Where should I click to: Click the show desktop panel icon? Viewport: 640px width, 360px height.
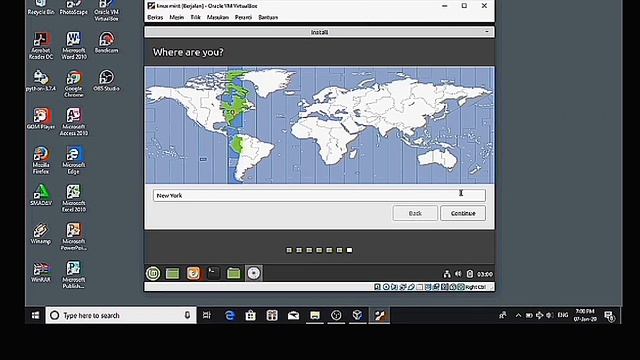172,273
